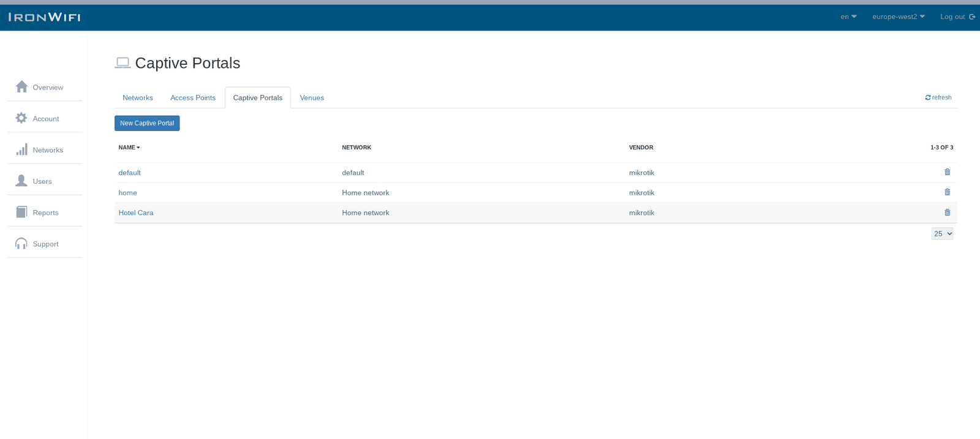Switch to the Access Points tab
The height and width of the screenshot is (439, 980).
(193, 98)
